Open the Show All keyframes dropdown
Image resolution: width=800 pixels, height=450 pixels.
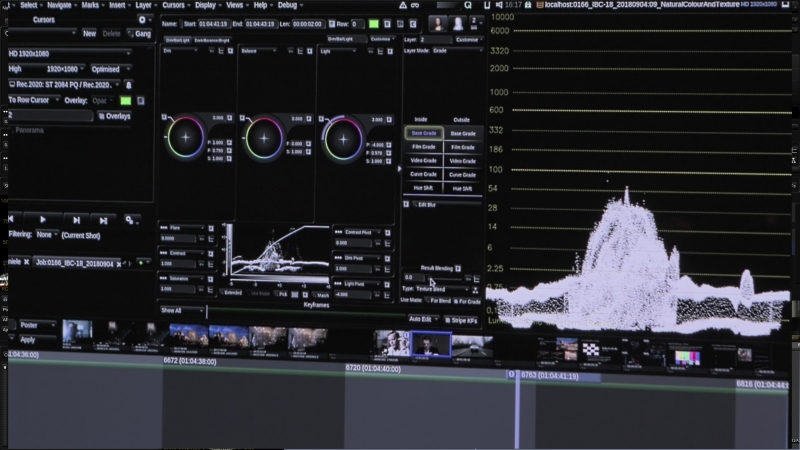pos(181,310)
